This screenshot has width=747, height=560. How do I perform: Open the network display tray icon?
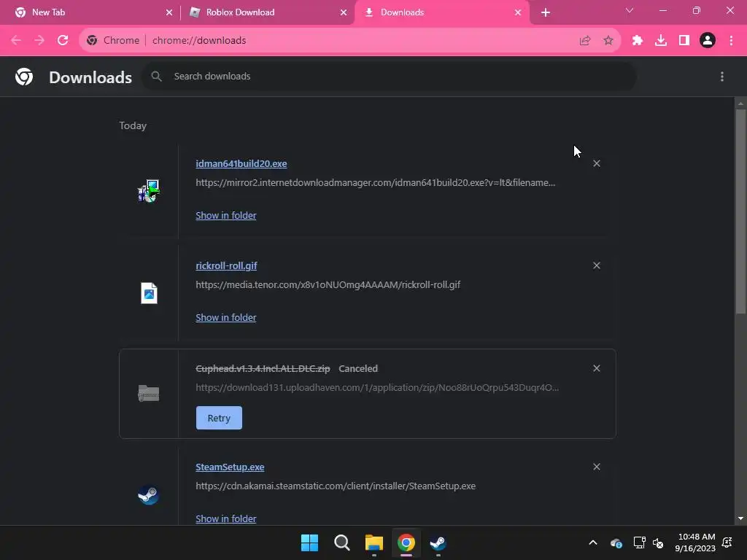[639, 542]
